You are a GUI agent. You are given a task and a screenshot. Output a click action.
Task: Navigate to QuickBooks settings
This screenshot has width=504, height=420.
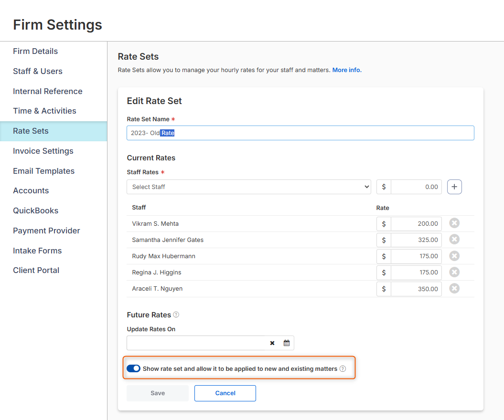[x=36, y=210]
